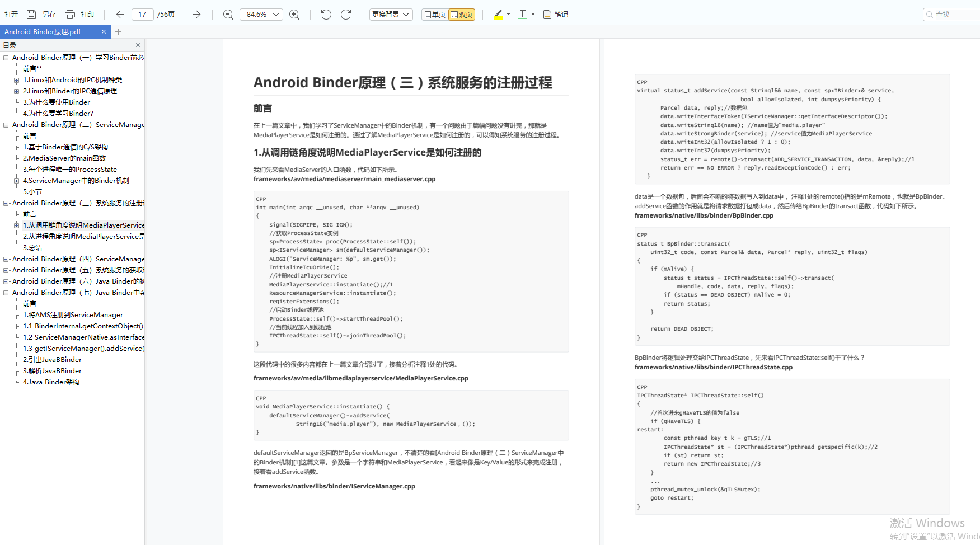Open outline item 3.每个进程唯一的ProcessState
The image size is (980, 545).
pos(70,170)
